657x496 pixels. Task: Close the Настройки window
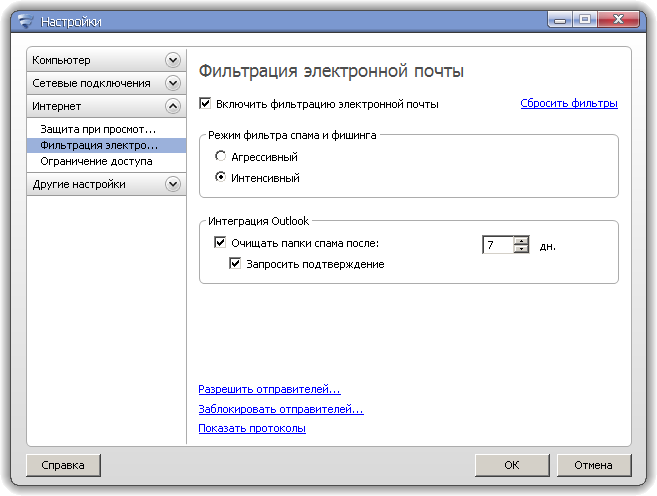(x=618, y=20)
